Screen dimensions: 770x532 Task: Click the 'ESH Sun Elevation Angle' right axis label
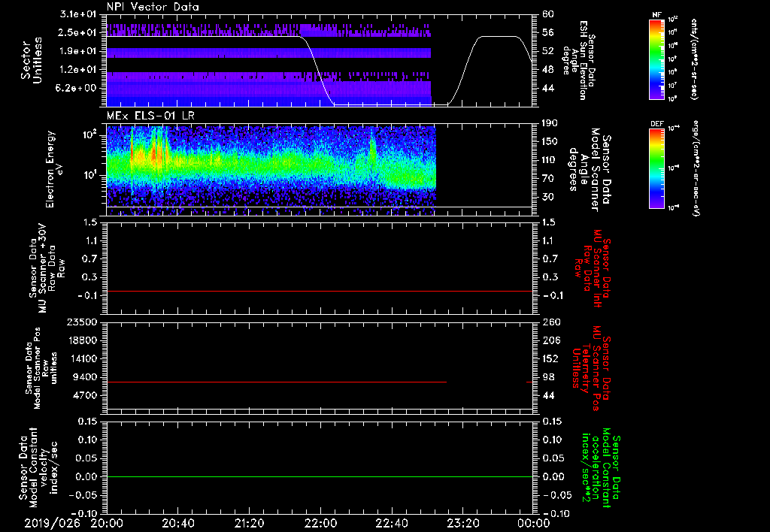tap(580, 60)
